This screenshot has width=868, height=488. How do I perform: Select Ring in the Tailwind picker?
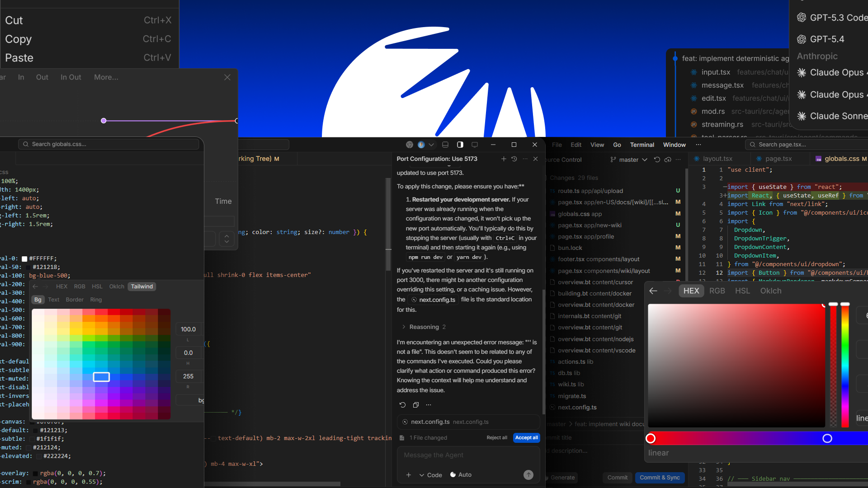click(96, 300)
